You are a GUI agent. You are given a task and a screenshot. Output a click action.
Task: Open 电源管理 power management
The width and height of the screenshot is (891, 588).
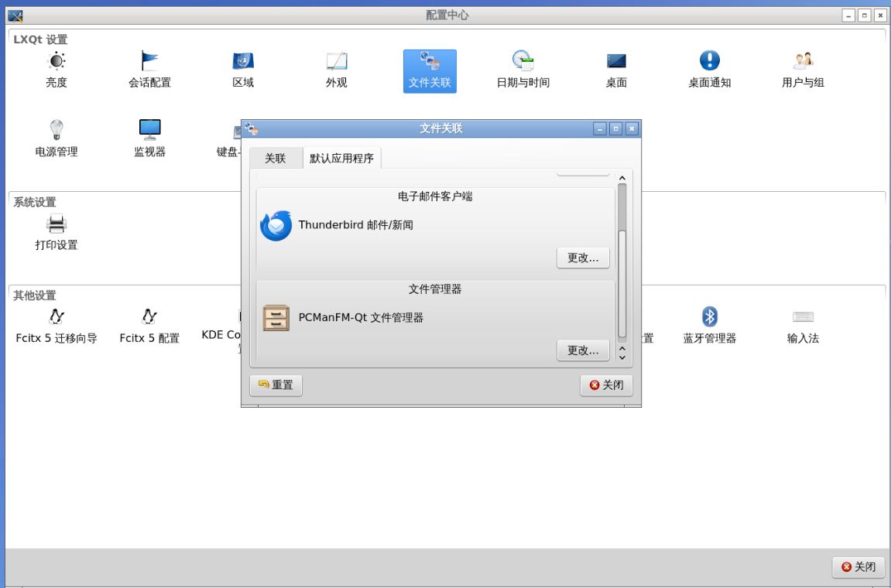57,139
